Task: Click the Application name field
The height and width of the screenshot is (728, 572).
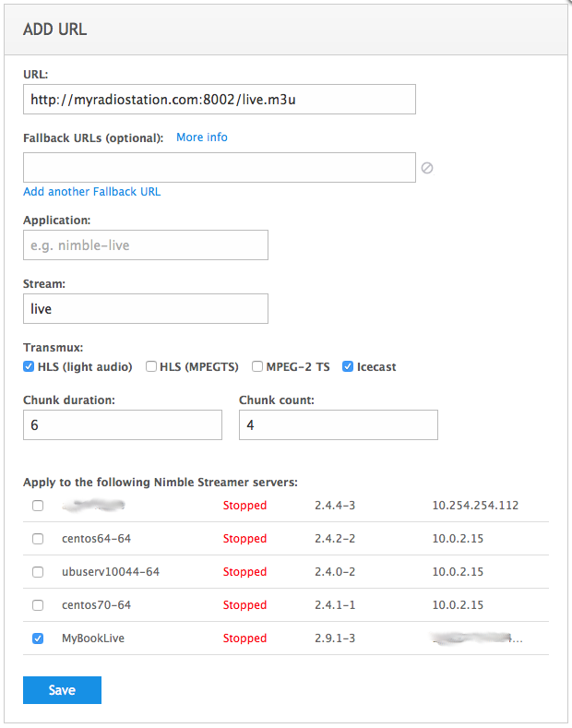Action: [x=146, y=245]
